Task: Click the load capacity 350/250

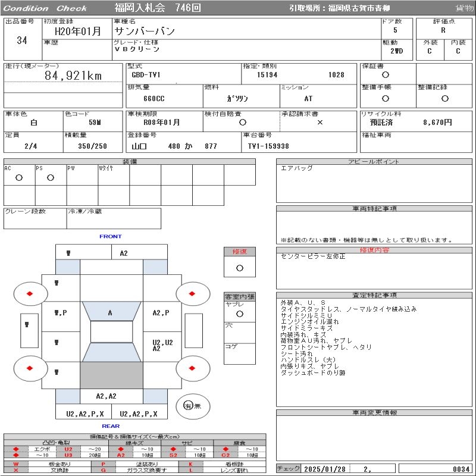Action: (x=92, y=146)
